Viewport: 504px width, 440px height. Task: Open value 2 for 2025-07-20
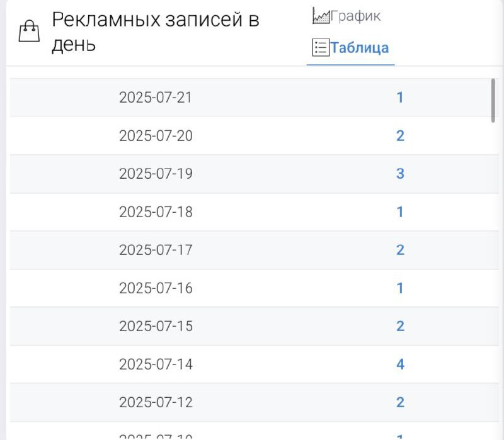coord(399,136)
